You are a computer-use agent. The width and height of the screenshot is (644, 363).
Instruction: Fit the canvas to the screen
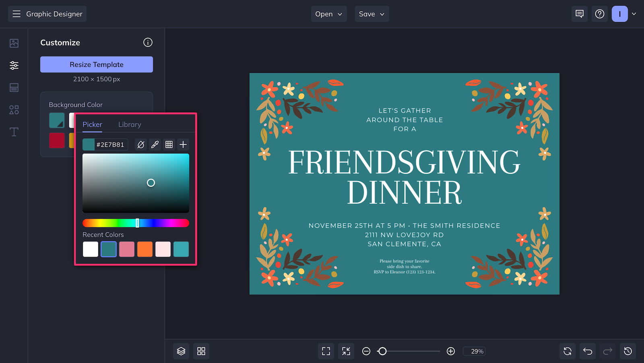pos(326,351)
